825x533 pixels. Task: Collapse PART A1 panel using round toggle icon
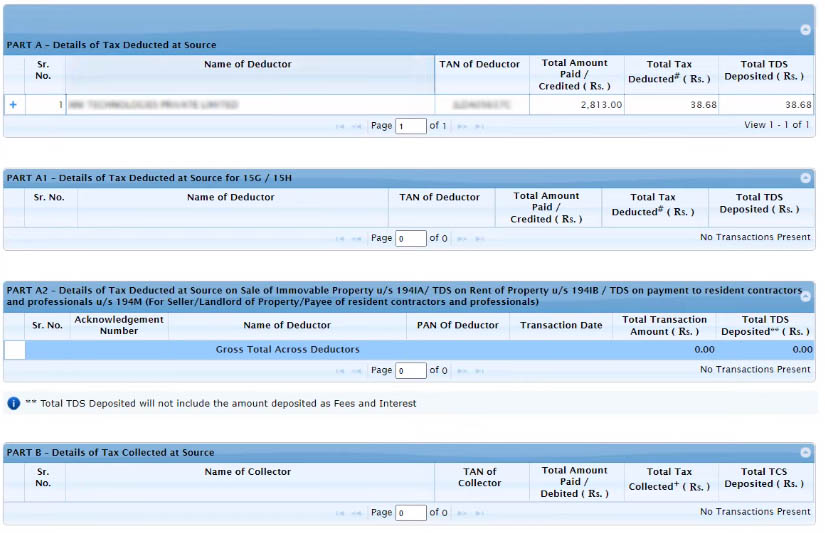(x=805, y=178)
